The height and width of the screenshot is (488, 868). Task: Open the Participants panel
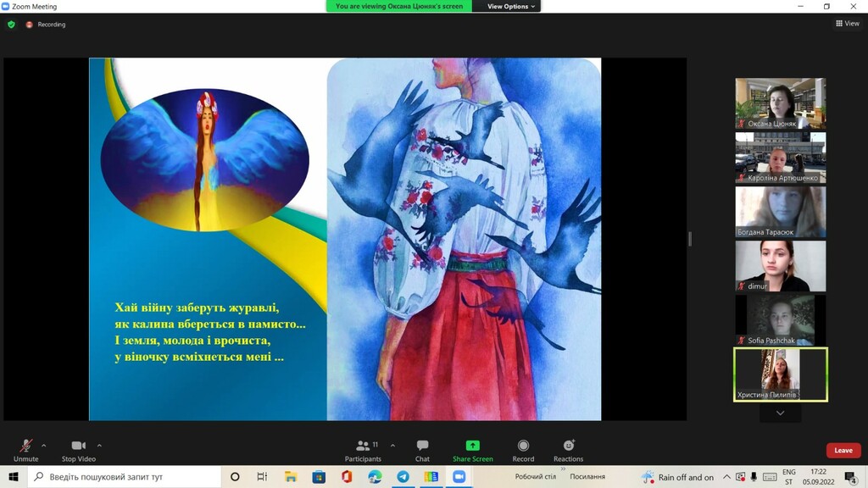[x=364, y=449]
